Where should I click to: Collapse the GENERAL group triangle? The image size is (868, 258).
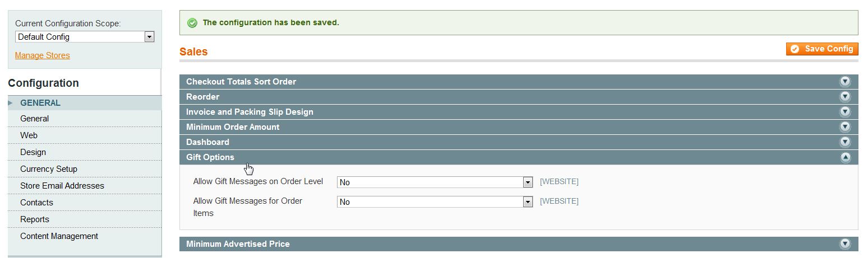(11, 103)
